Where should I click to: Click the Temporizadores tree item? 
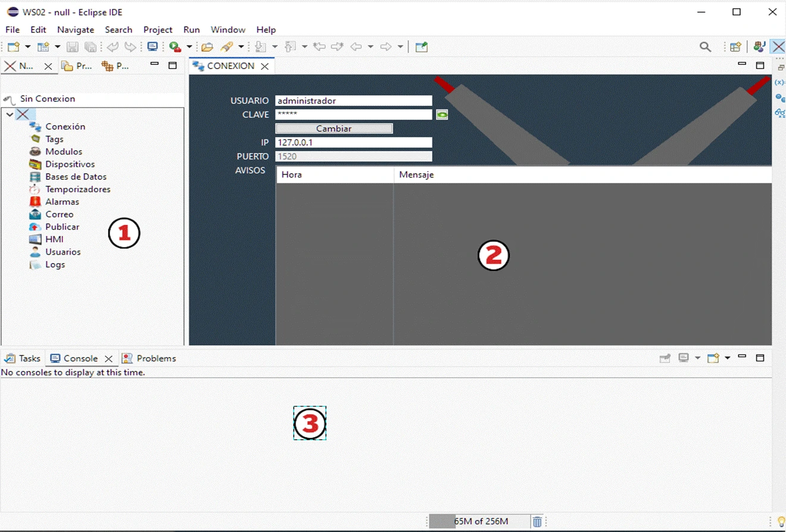pos(77,189)
